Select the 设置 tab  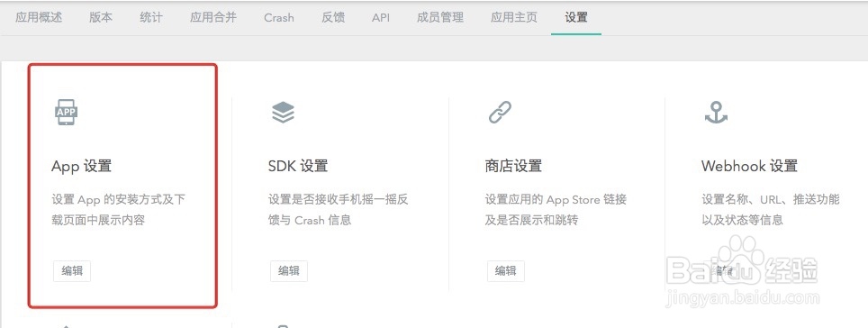pos(576,18)
